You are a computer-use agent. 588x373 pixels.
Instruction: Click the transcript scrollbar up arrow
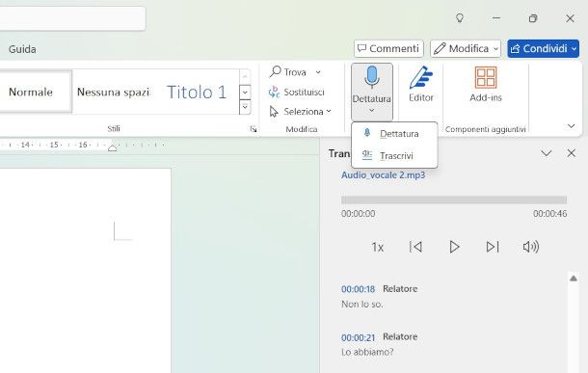pyautogui.click(x=574, y=279)
